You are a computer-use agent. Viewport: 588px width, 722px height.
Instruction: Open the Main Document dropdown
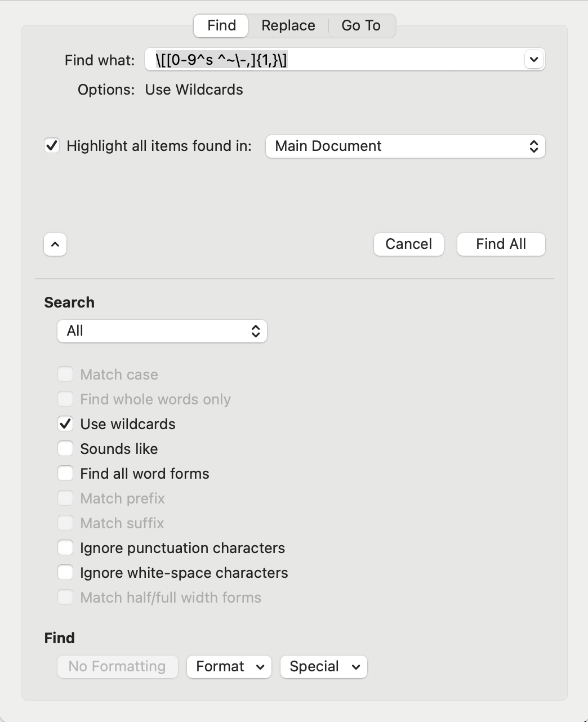(x=405, y=146)
